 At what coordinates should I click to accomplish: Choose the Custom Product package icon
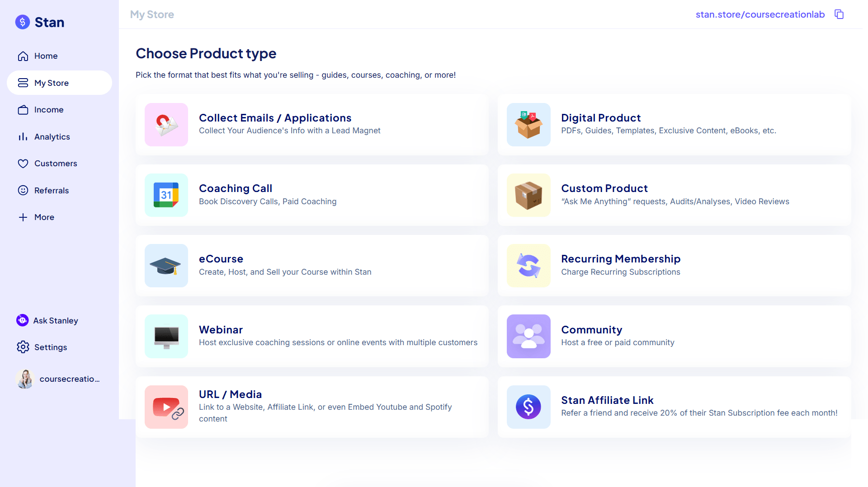(x=528, y=195)
